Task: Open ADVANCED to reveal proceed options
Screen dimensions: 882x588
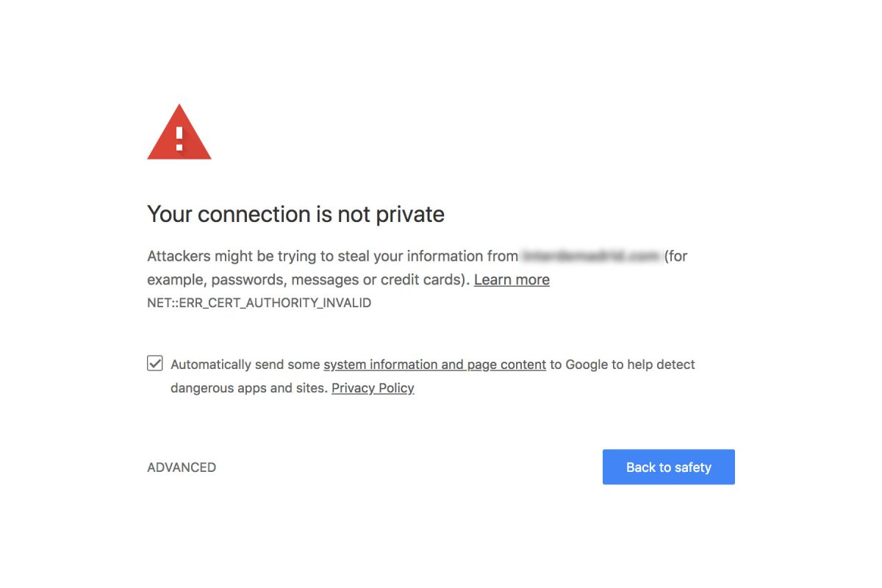Action: point(181,467)
